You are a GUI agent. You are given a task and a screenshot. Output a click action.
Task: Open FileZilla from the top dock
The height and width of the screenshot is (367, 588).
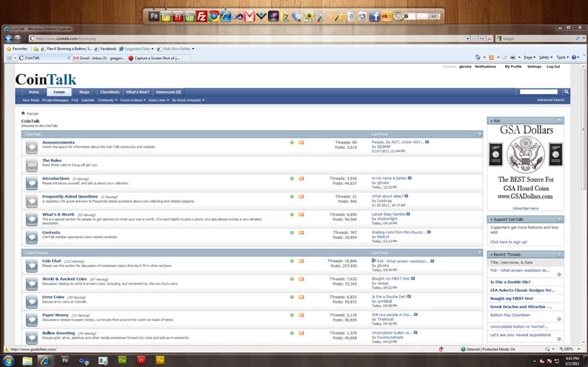pyautogui.click(x=201, y=16)
